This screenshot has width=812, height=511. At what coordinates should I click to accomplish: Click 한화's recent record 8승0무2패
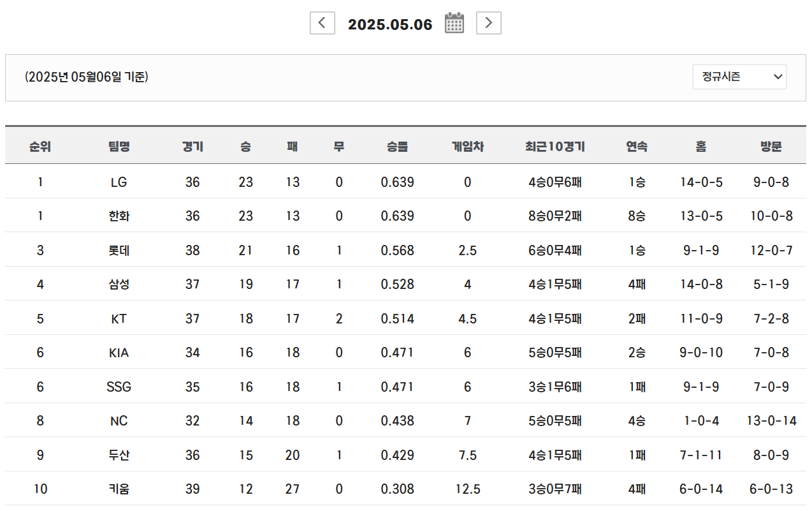(x=555, y=216)
